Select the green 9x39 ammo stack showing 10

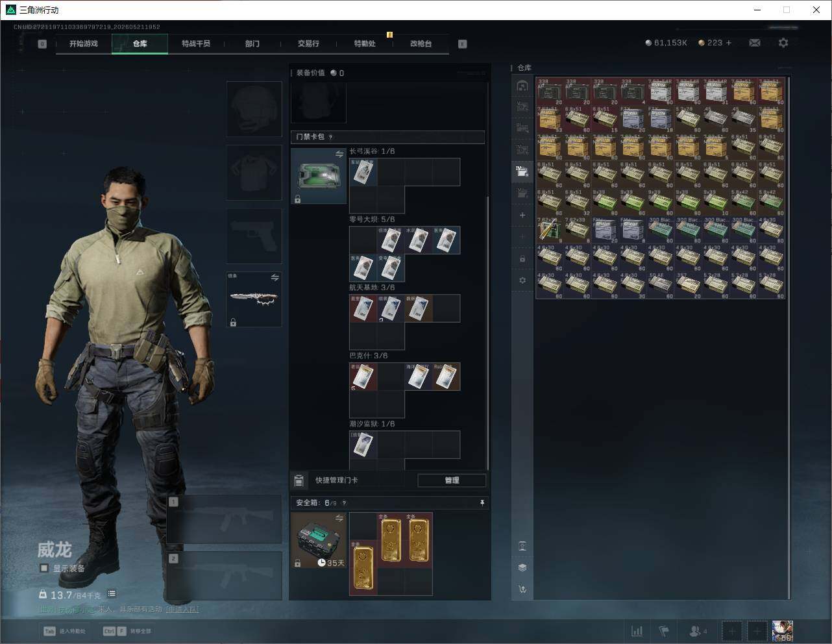tap(716, 203)
